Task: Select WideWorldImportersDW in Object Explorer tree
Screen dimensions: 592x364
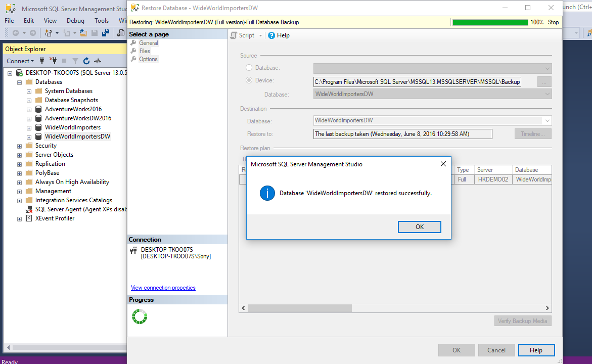Action: pos(77,136)
